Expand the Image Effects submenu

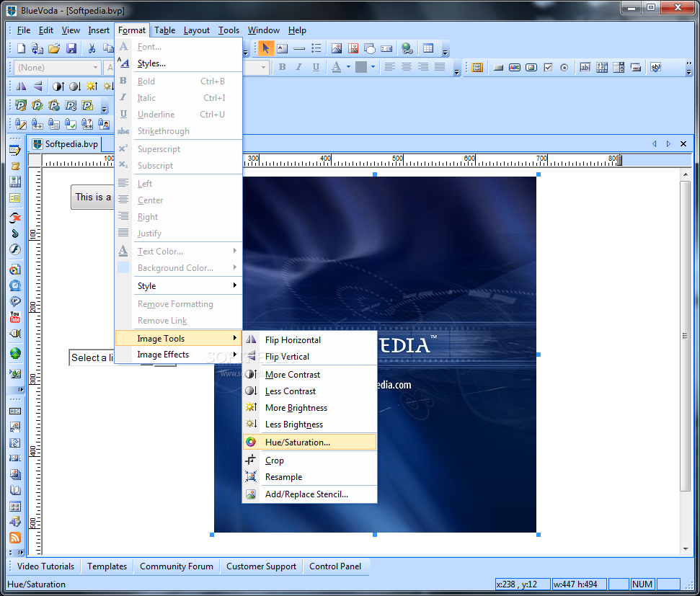pyautogui.click(x=179, y=355)
